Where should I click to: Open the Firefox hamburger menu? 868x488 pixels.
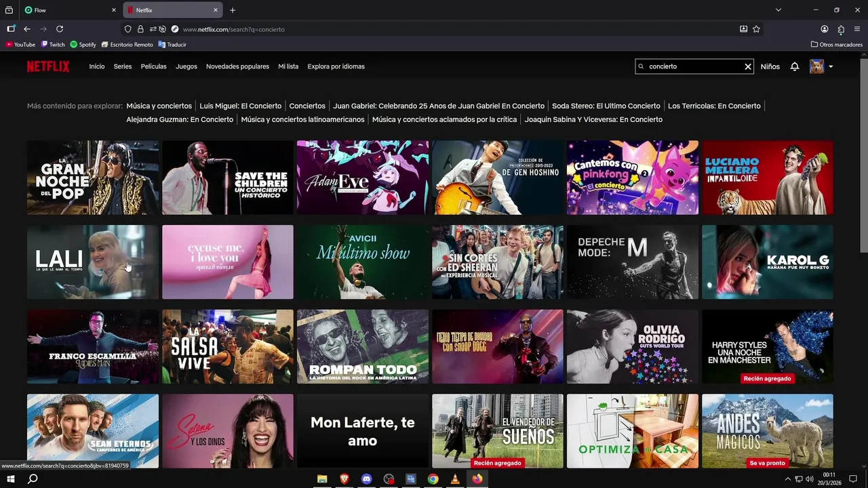(857, 29)
